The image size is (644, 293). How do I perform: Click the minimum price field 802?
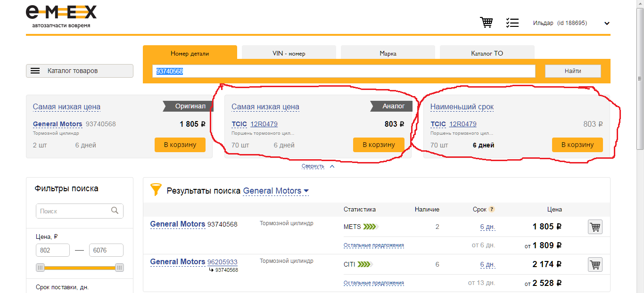(53, 250)
